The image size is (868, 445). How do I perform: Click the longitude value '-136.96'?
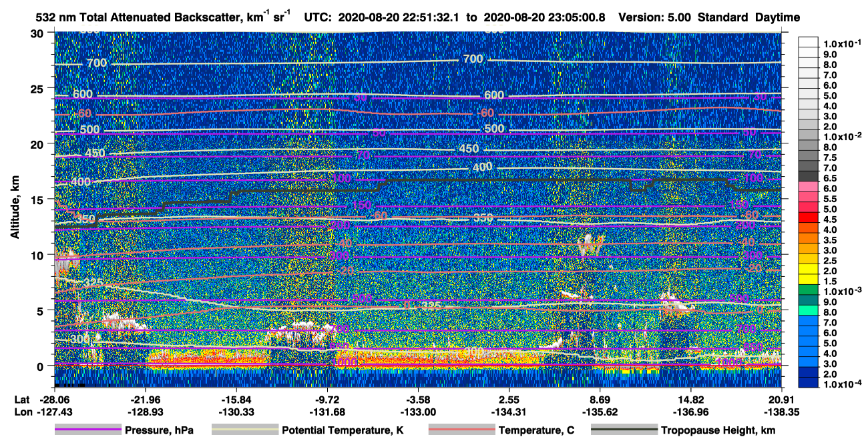coord(690,412)
